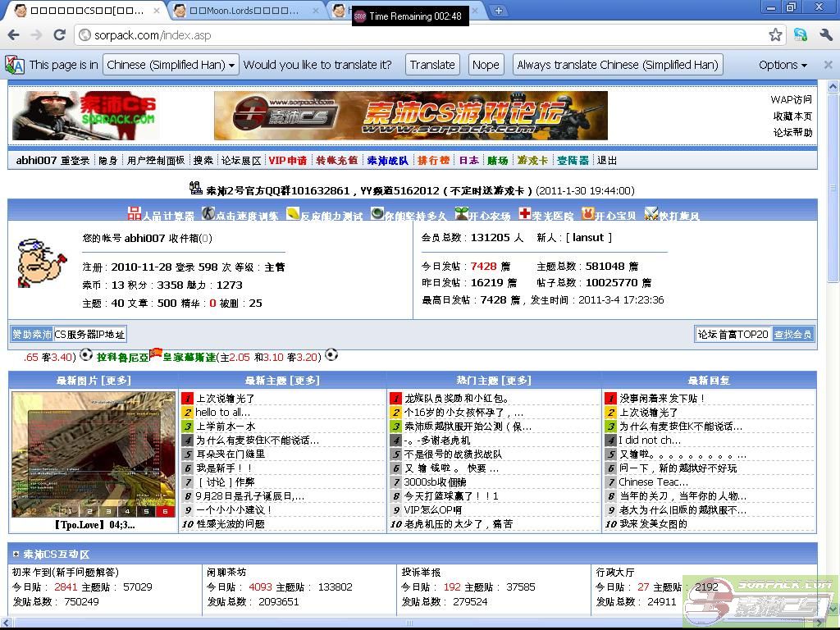The width and height of the screenshot is (840, 630).
Task: Dismiss the translate bar with its X
Action: 828,65
